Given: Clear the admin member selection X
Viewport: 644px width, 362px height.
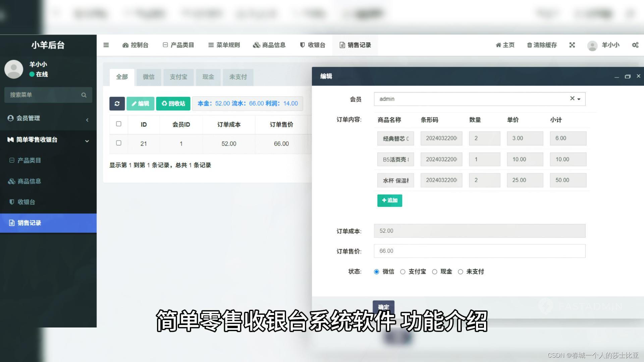Looking at the screenshot, I should [572, 99].
